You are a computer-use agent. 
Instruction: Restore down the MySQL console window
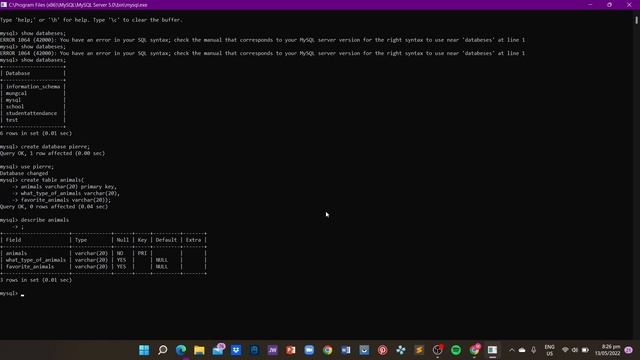tap(609, 5)
